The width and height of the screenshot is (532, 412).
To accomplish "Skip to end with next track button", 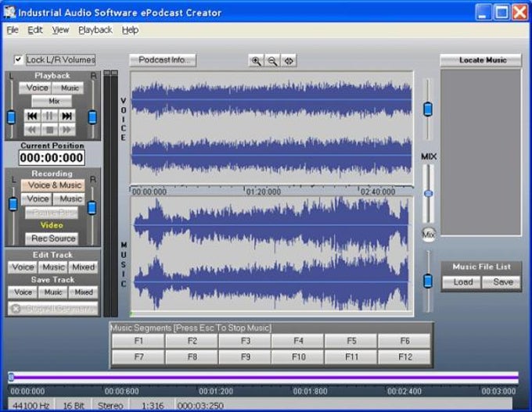I will click(x=66, y=116).
